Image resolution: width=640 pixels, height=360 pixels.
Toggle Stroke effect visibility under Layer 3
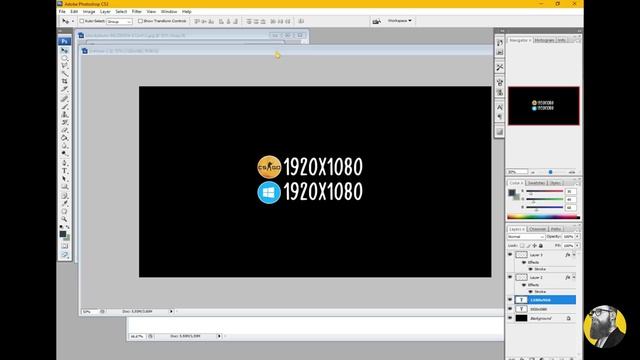click(531, 269)
